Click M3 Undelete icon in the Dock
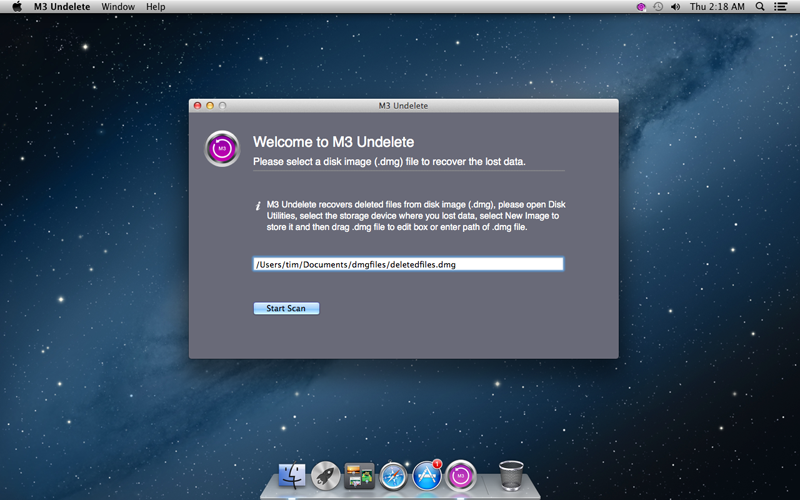The image size is (800, 500). 461,476
